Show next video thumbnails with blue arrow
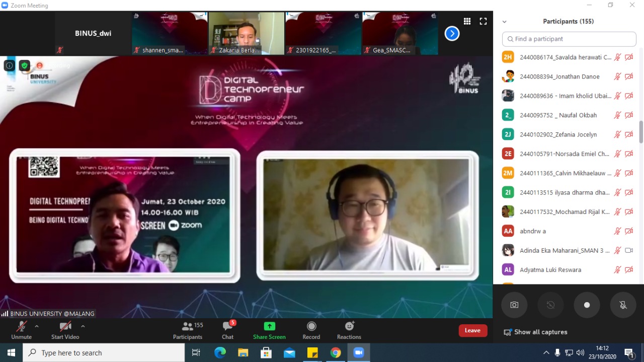 click(x=452, y=34)
